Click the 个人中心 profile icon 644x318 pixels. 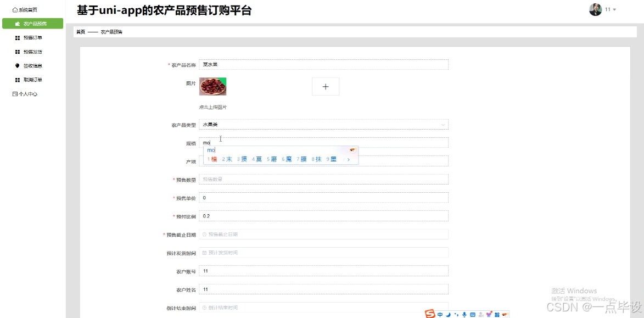pyautogui.click(x=15, y=93)
